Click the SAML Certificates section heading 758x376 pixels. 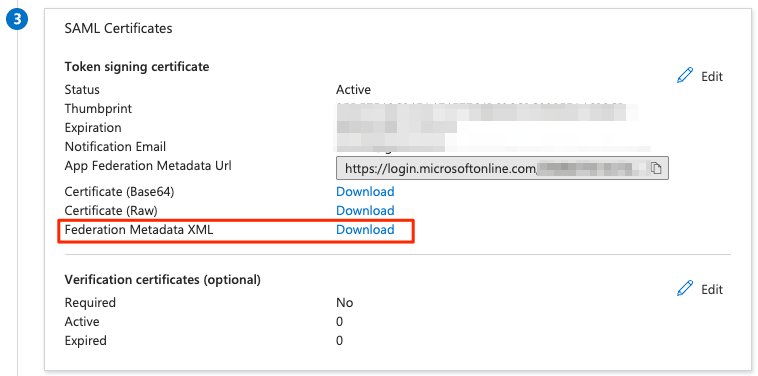pos(118,29)
